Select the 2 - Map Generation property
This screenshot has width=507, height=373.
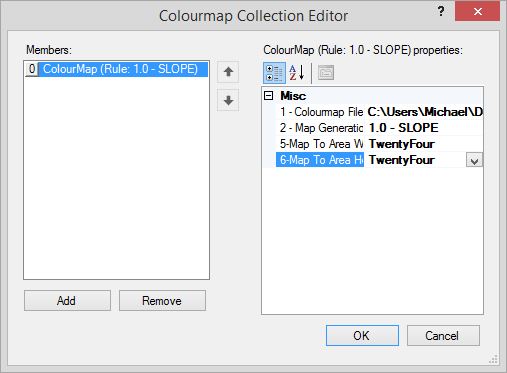tap(322, 128)
